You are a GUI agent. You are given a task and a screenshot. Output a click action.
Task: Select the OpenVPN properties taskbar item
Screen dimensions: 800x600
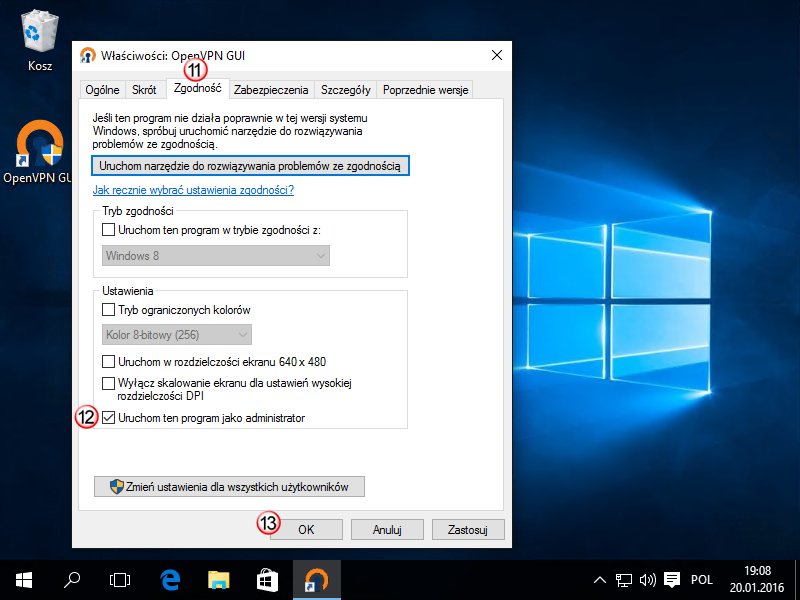click(x=317, y=580)
